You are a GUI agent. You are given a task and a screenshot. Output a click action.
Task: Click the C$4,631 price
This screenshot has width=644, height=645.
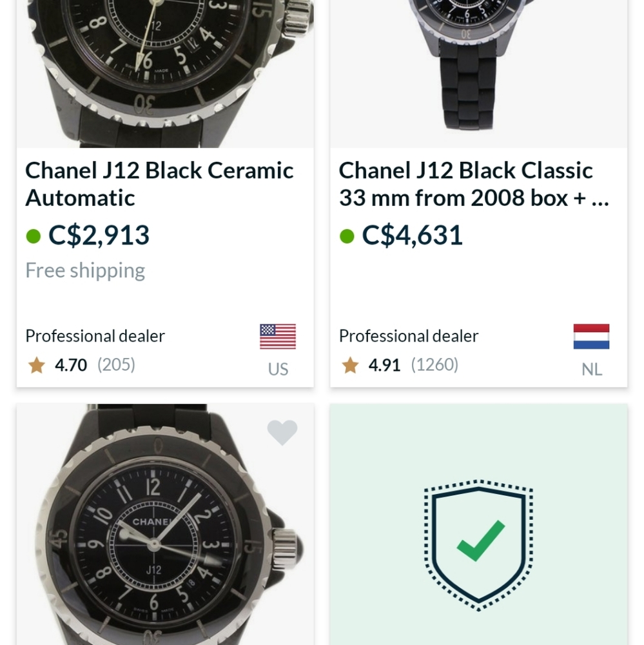pos(413,235)
